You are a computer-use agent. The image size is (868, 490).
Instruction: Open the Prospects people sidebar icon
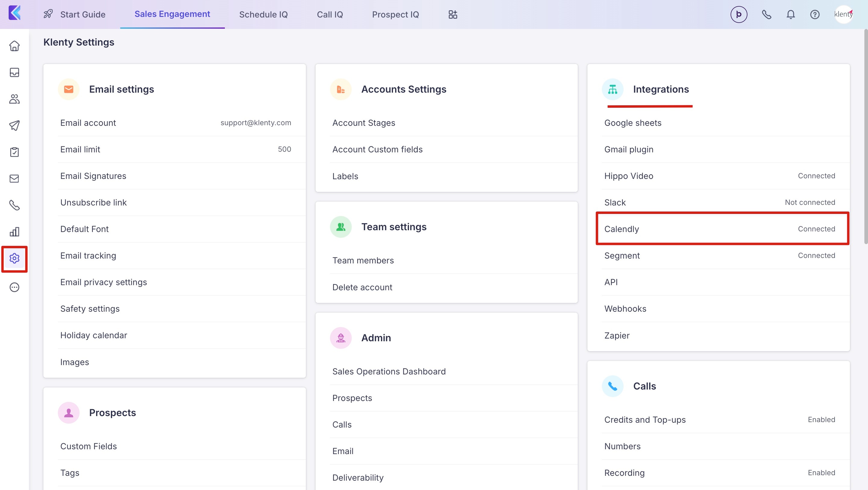[x=14, y=99]
